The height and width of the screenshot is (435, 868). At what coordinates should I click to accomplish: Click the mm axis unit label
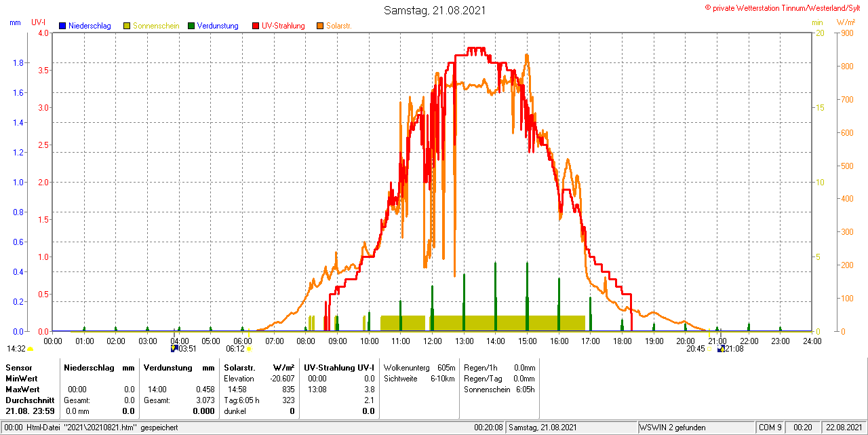(15, 23)
